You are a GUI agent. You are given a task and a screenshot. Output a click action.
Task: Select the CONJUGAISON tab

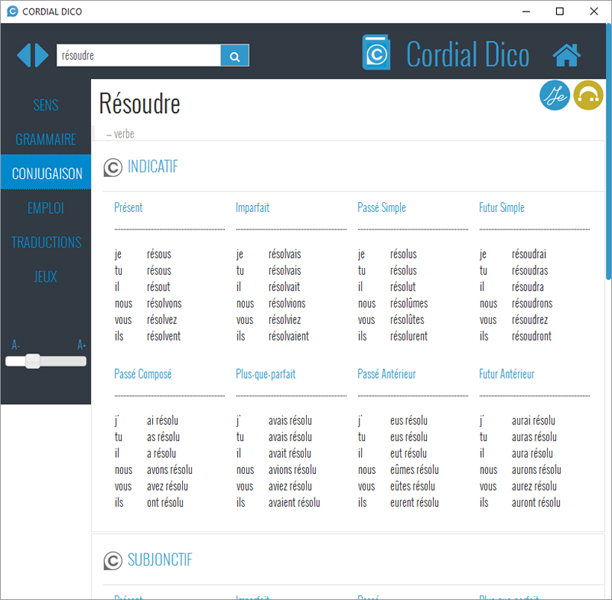click(46, 172)
